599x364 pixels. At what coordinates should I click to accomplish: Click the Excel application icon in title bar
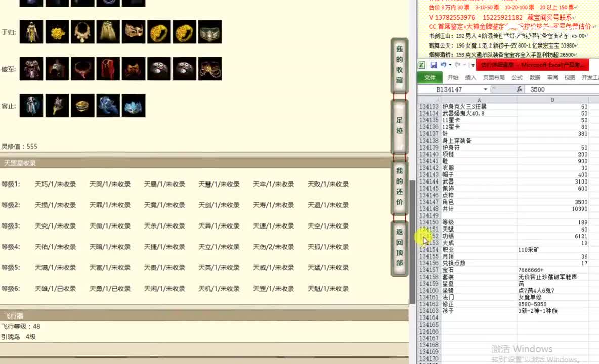click(x=422, y=65)
